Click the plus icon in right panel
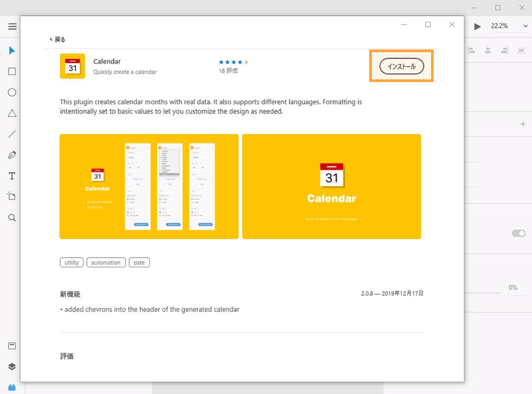Screen dimensions: 532x394 click(x=523, y=124)
